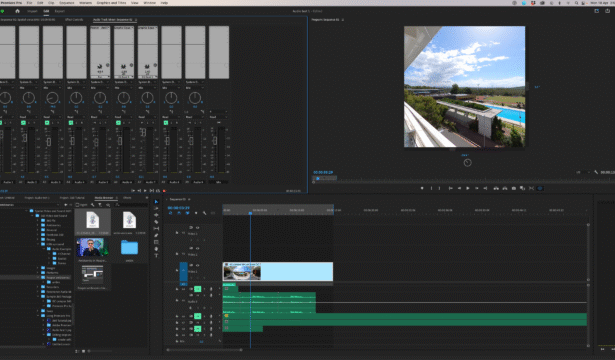This screenshot has width=615, height=360.
Task: Click the Home icon in the workspace bar
Action: click(x=17, y=11)
